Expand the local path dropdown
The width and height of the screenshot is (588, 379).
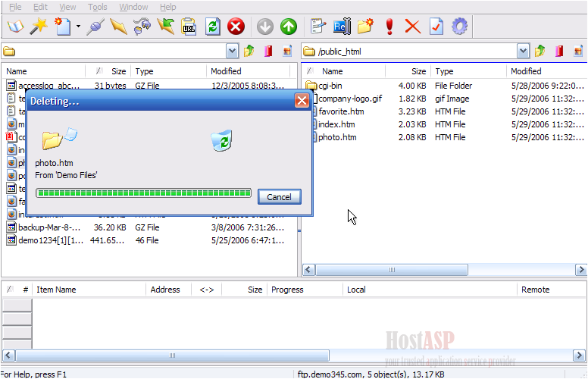pyautogui.click(x=232, y=52)
